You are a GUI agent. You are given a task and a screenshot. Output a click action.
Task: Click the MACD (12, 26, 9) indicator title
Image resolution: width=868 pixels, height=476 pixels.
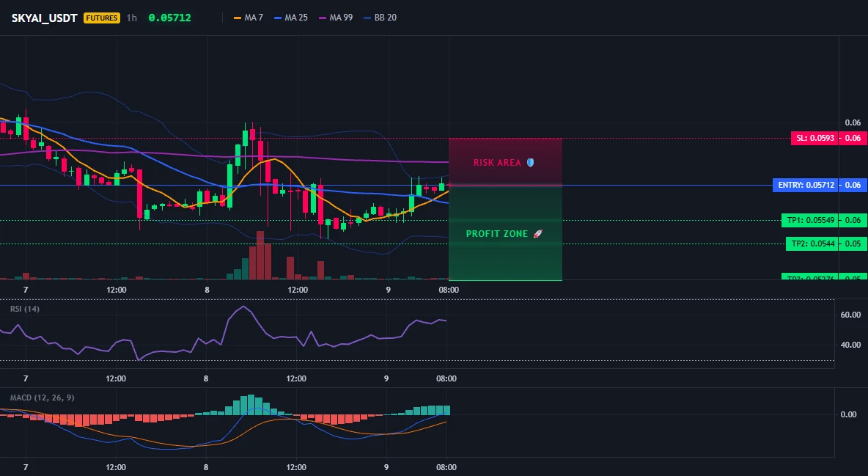click(x=42, y=398)
